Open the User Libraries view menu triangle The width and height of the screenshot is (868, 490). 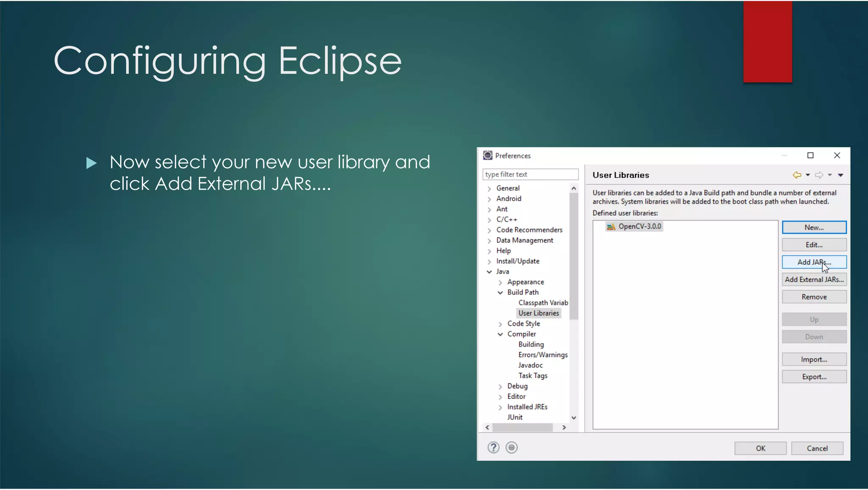840,175
